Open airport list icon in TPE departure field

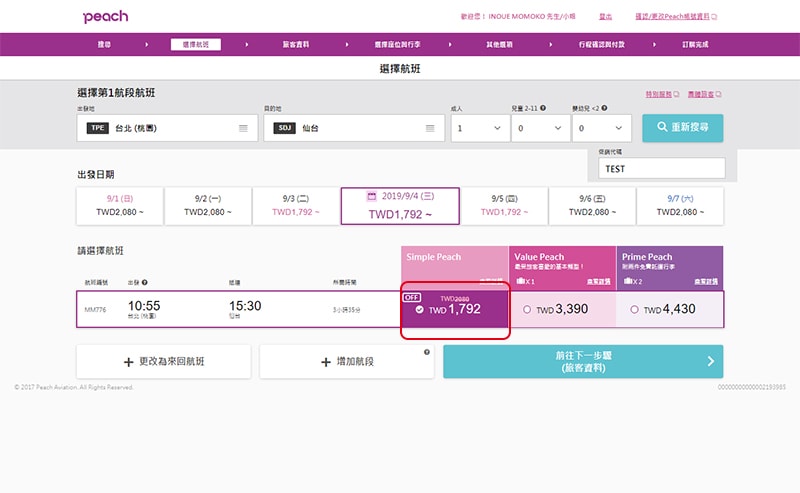tap(243, 128)
